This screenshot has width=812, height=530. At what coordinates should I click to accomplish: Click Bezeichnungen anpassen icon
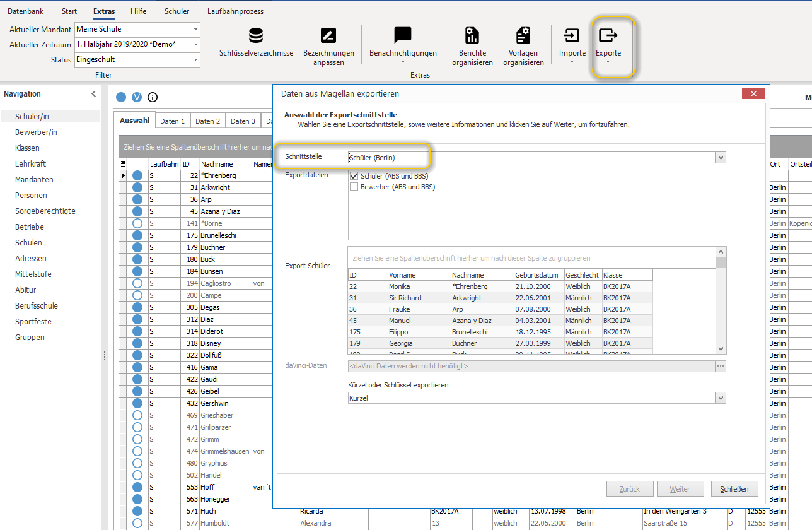[x=328, y=35]
